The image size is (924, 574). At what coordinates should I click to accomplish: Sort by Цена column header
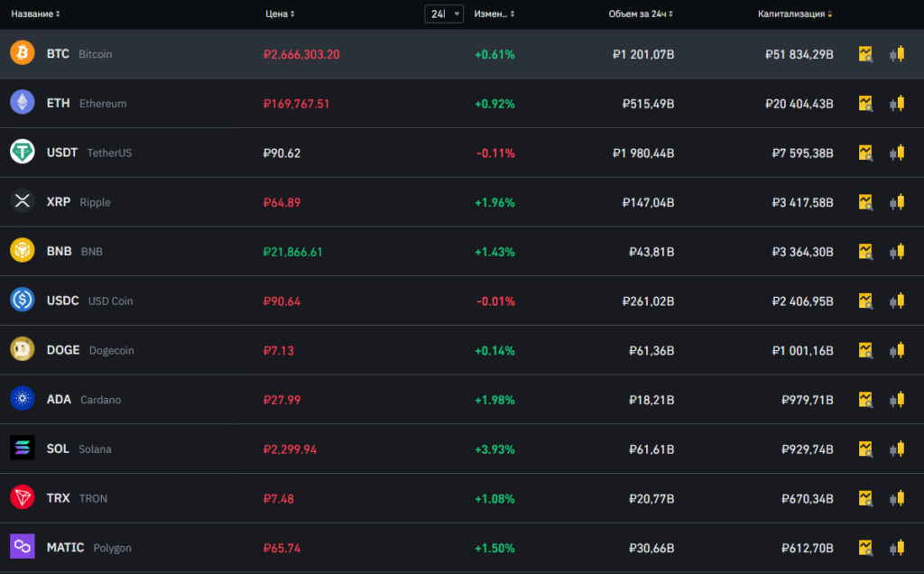tap(280, 14)
